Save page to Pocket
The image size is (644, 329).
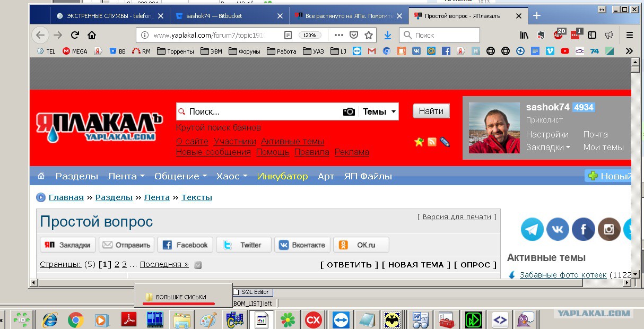click(353, 35)
